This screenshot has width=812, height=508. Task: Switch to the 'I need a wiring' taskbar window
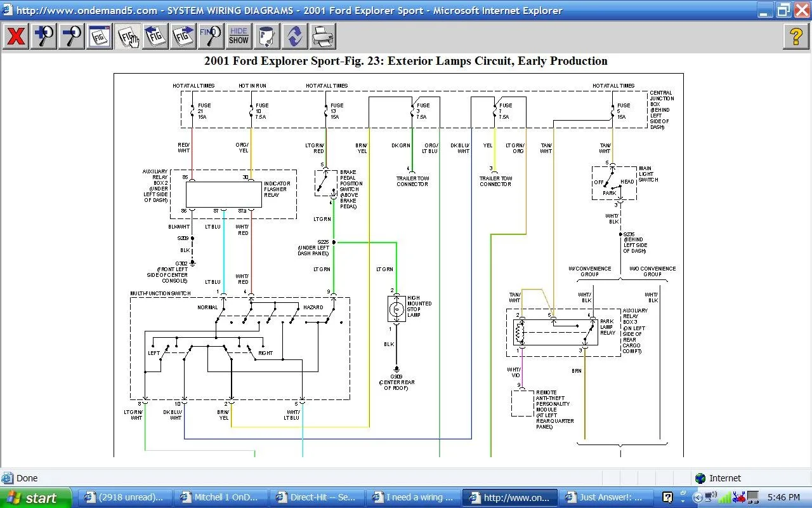coord(412,497)
